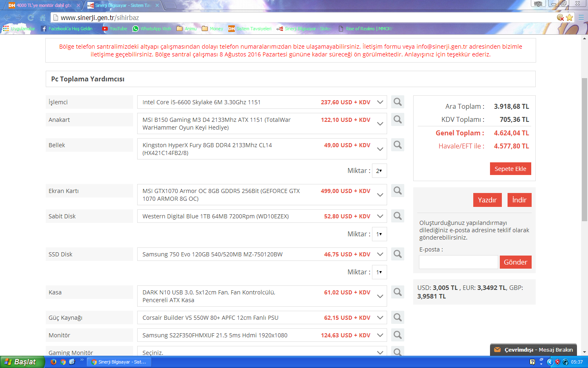Click the page vertical scrollbar thumb
588x368 pixels.
(584, 149)
